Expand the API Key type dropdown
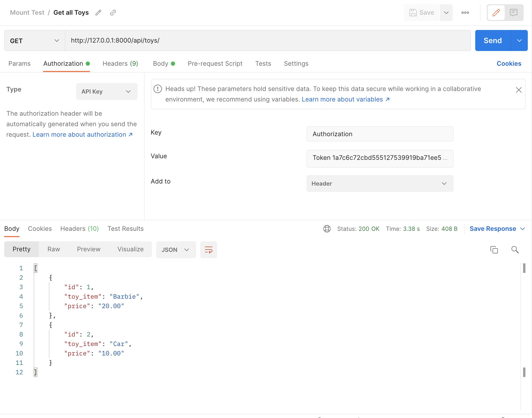This screenshot has height=418, width=532. (107, 91)
